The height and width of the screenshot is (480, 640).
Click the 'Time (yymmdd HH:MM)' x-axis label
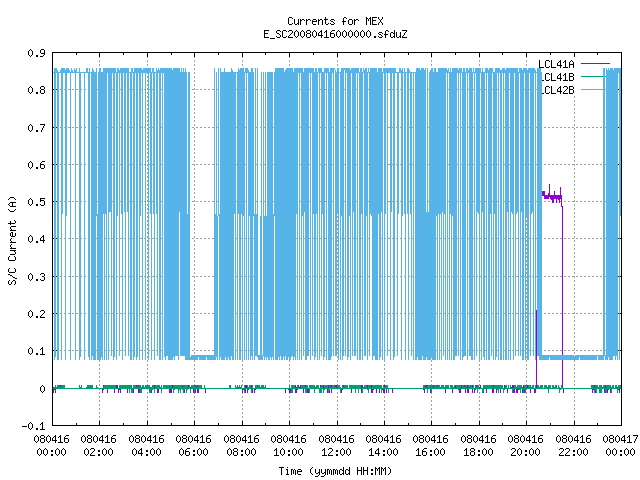335,471
